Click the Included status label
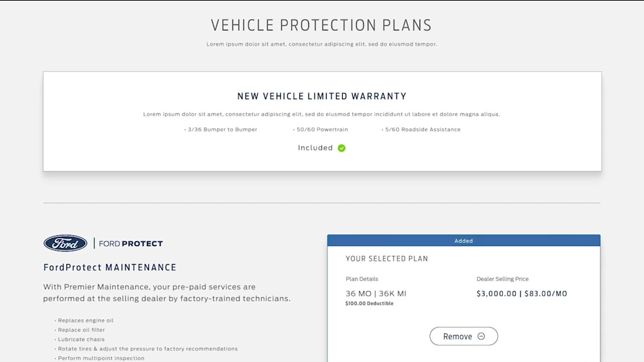This screenshot has width=644, height=362. coord(315,147)
